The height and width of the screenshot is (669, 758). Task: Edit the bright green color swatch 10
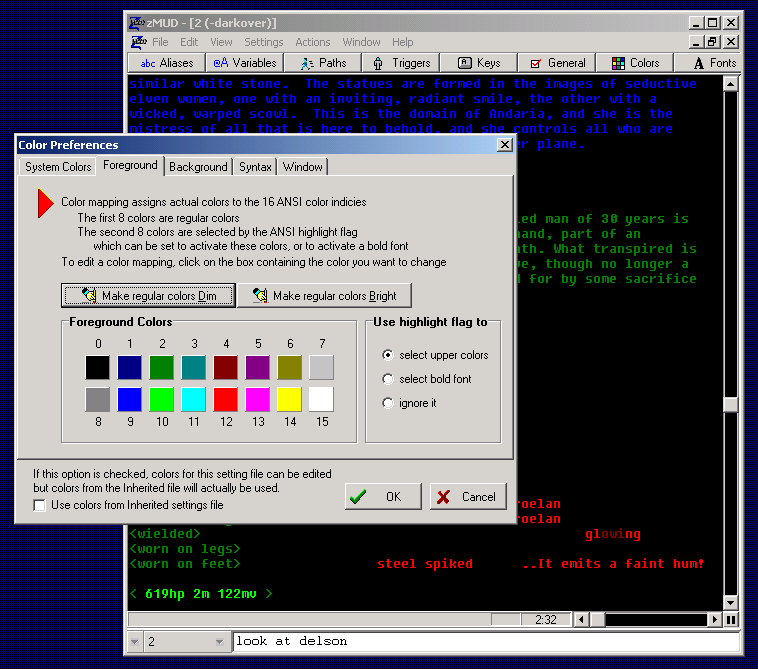coord(161,399)
